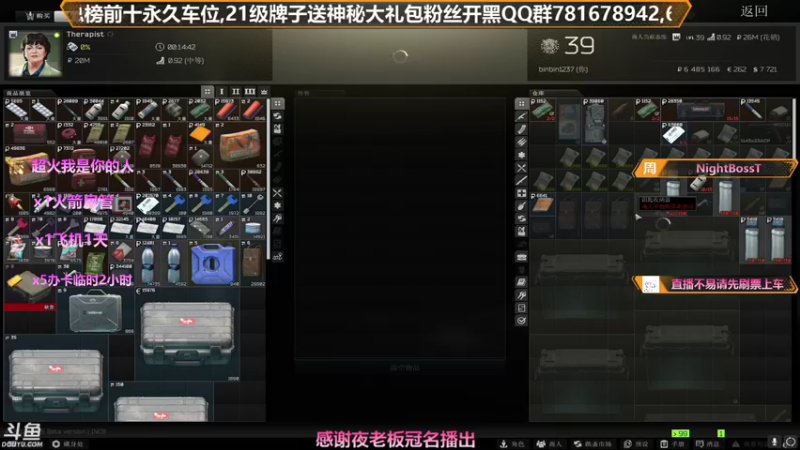Click the microphone icon in bottom bar
800x450 pixels.
pyautogui.click(x=774, y=442)
